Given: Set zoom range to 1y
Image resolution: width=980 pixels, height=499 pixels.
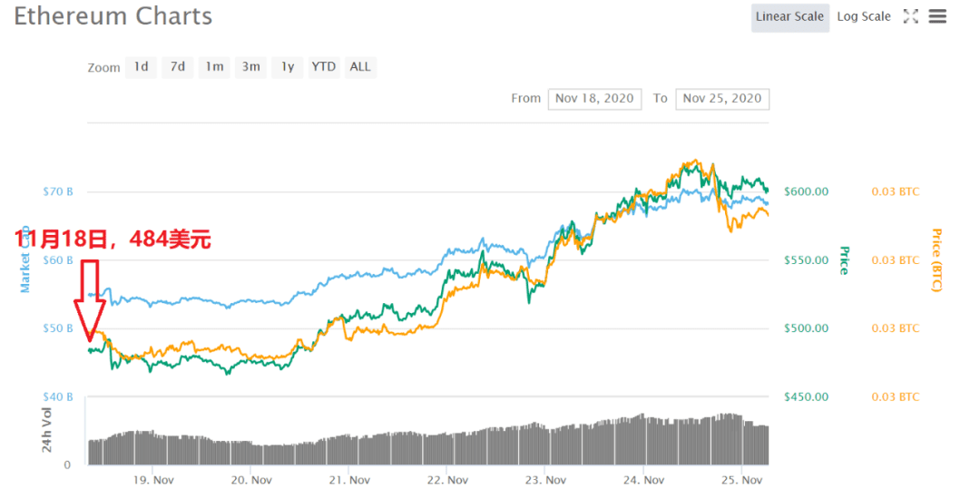Looking at the screenshot, I should click(288, 67).
